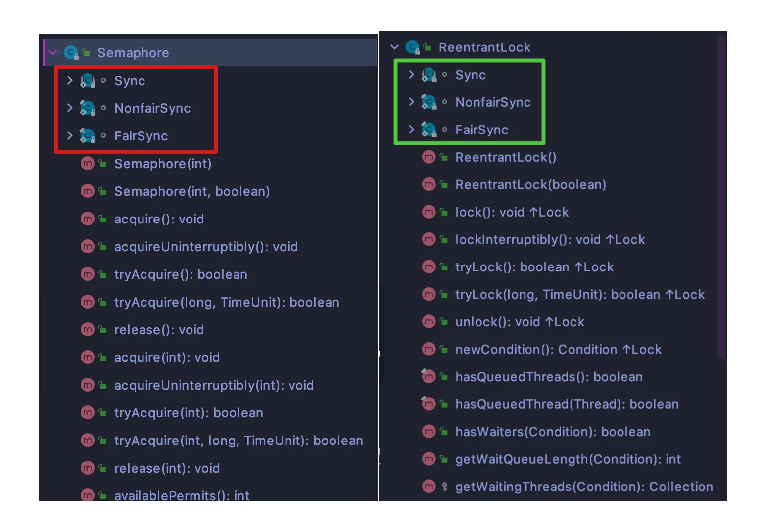The image size is (763, 532).
Task: Click the Semaphore class icon
Action: click(71, 52)
